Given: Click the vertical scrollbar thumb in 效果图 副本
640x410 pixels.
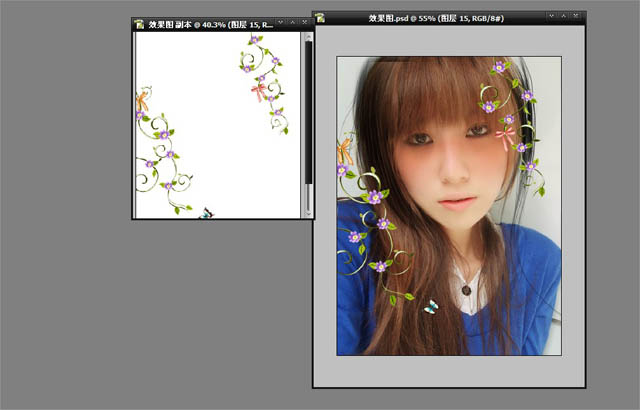Looking at the screenshot, I should point(308,110).
